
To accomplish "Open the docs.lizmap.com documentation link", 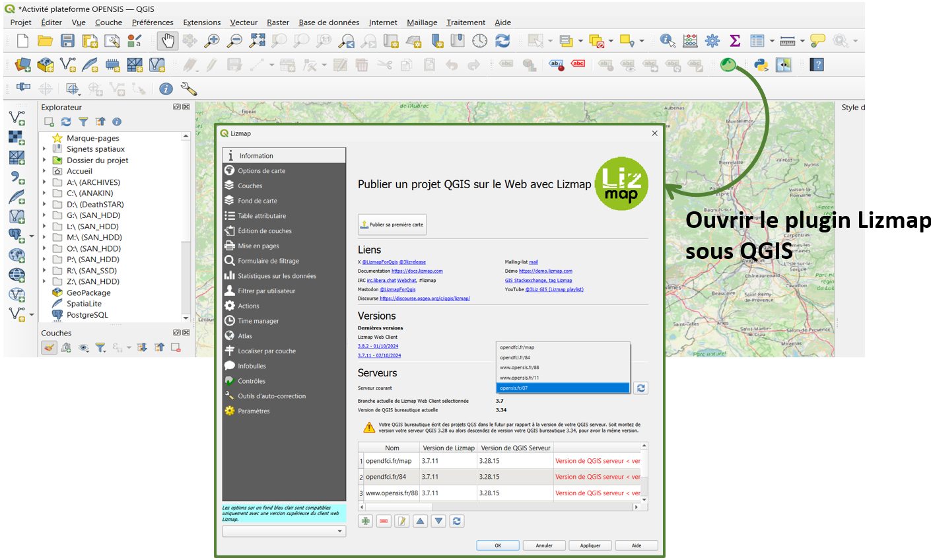I will coord(417,271).
